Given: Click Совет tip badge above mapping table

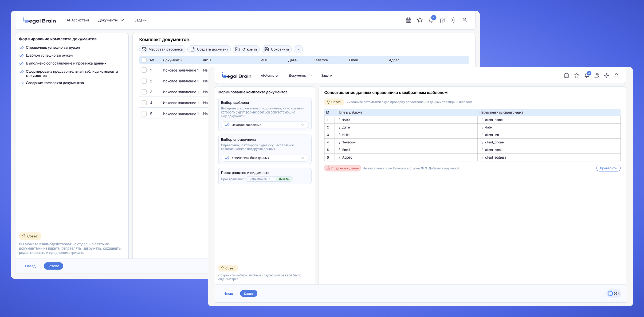Looking at the screenshot, I should tap(334, 102).
